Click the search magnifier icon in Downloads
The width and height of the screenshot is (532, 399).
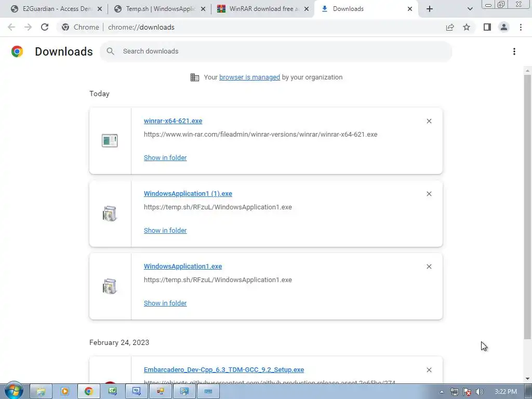(110, 51)
